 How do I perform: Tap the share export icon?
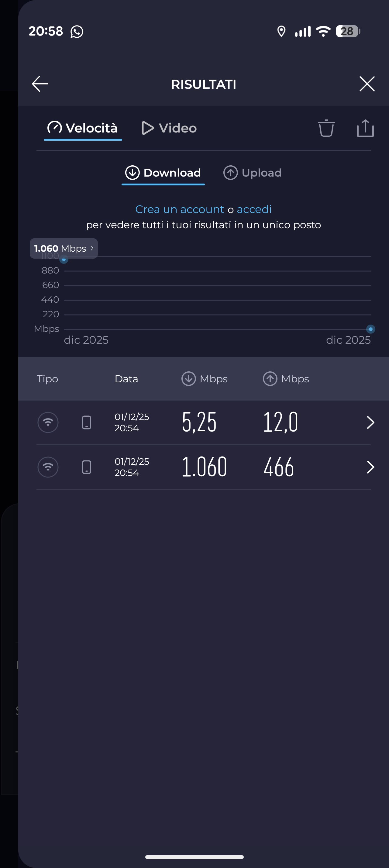(x=365, y=128)
